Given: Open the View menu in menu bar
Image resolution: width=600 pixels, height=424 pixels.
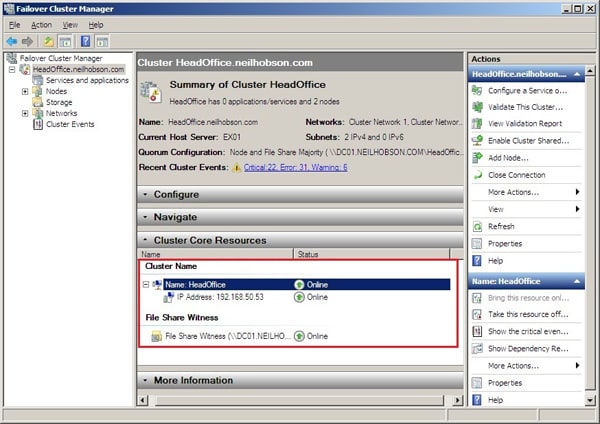Looking at the screenshot, I should point(70,25).
